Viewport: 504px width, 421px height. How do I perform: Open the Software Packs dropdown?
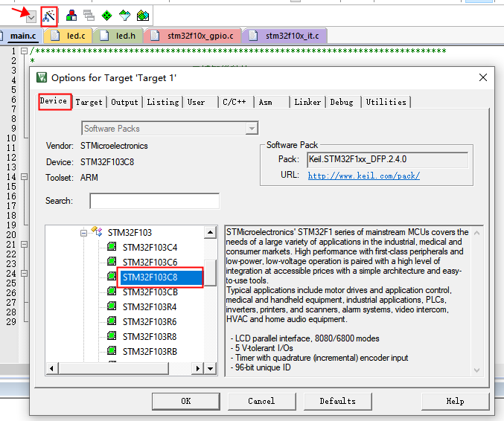(x=170, y=129)
